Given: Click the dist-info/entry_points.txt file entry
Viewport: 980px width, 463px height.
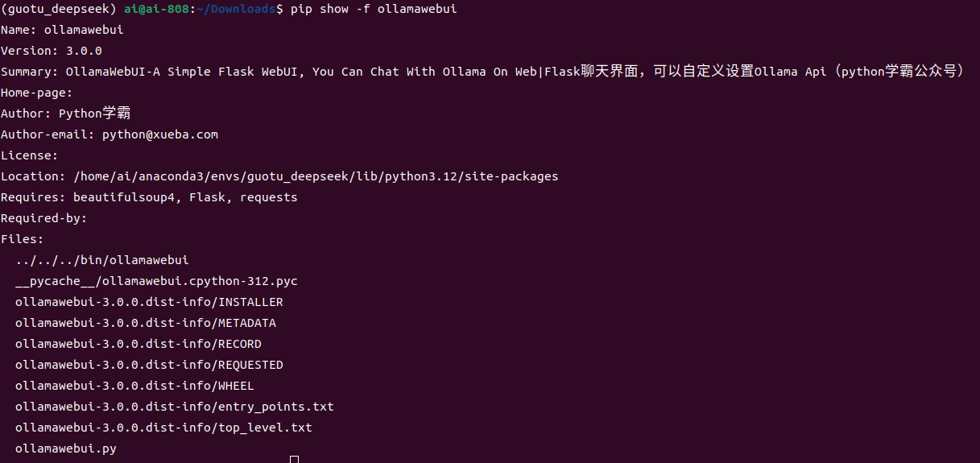Looking at the screenshot, I should click(175, 407).
